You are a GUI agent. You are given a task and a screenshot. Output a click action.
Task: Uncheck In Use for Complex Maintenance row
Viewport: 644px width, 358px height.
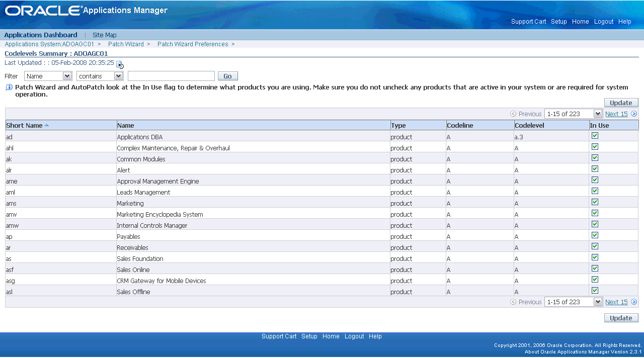click(595, 147)
